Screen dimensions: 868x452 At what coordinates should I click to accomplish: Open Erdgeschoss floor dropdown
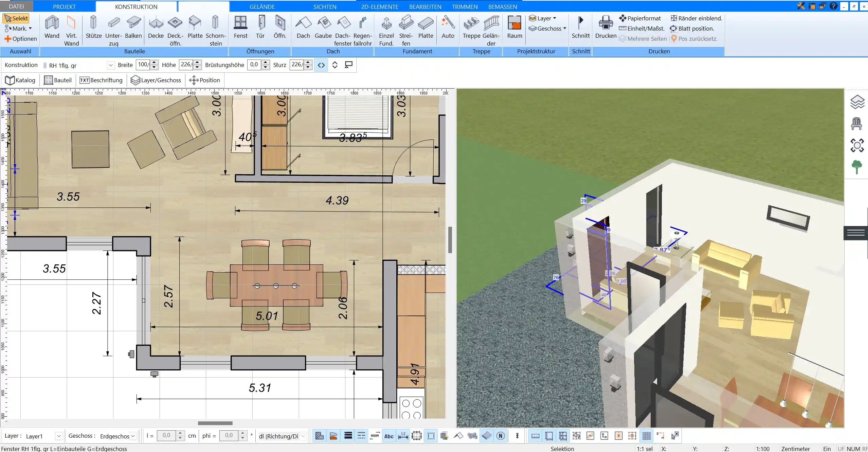133,436
